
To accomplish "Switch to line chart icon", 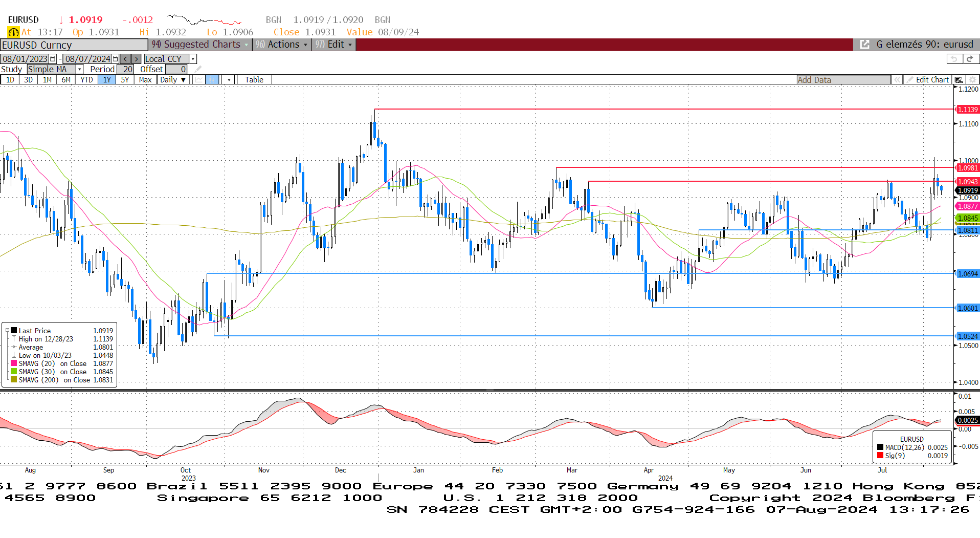I will [198, 80].
